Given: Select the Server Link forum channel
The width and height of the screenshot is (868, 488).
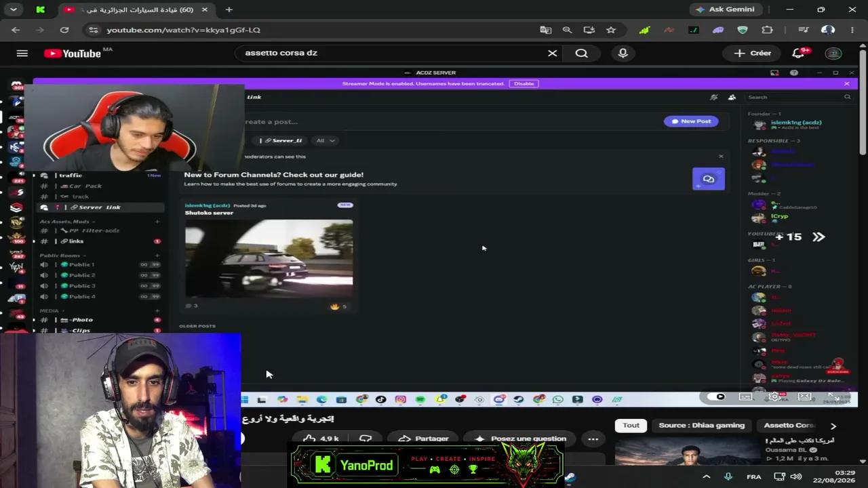Looking at the screenshot, I should click(x=100, y=207).
